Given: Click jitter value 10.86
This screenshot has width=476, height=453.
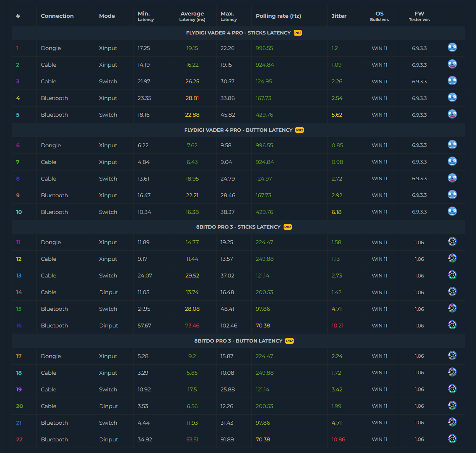Looking at the screenshot, I should [x=338, y=439].
